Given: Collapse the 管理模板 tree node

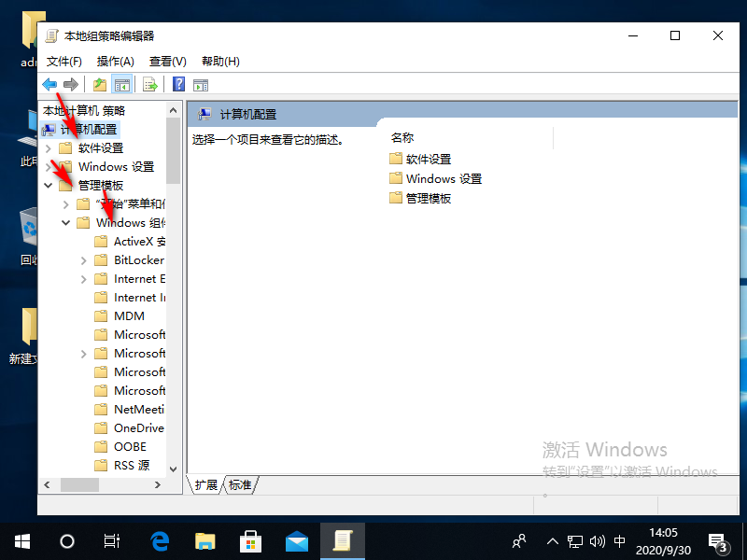Looking at the screenshot, I should click(49, 186).
